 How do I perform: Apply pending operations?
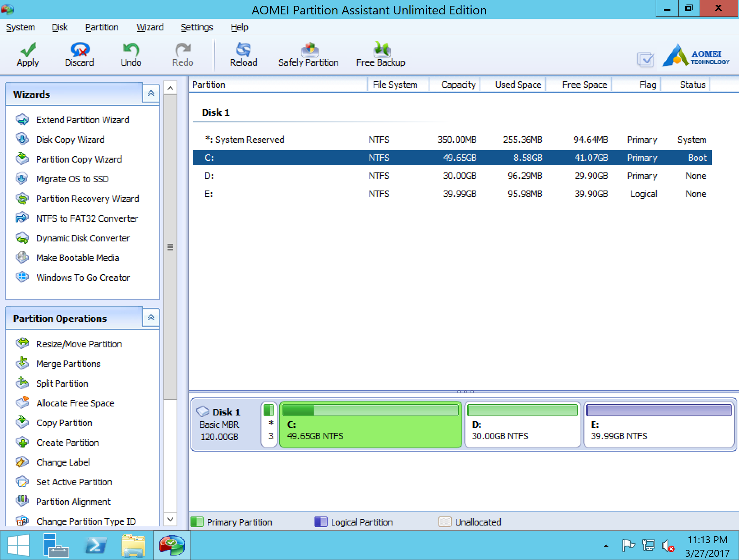(27, 55)
